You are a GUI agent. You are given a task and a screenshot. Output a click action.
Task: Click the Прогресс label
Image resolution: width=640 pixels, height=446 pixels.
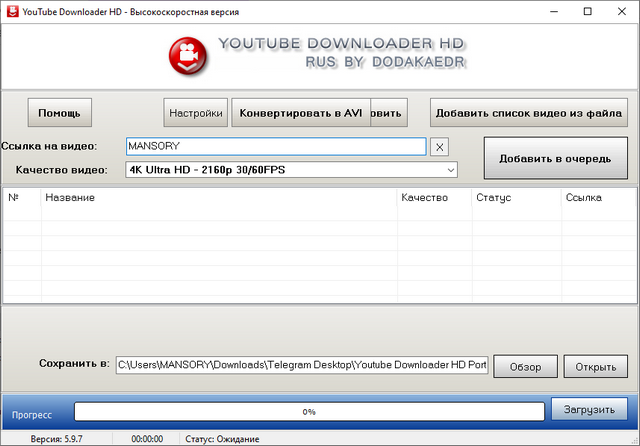[32, 415]
